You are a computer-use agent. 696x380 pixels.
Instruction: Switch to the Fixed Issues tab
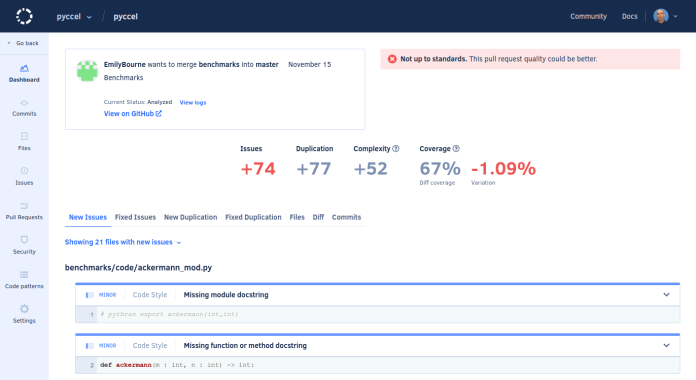[x=135, y=217]
